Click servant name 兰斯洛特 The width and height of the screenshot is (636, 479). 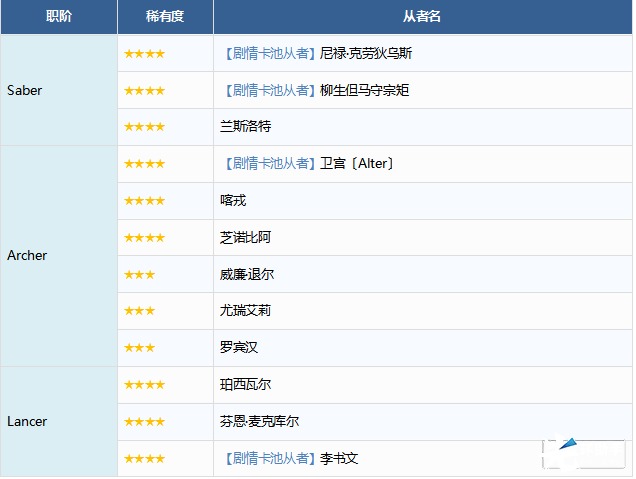point(245,127)
